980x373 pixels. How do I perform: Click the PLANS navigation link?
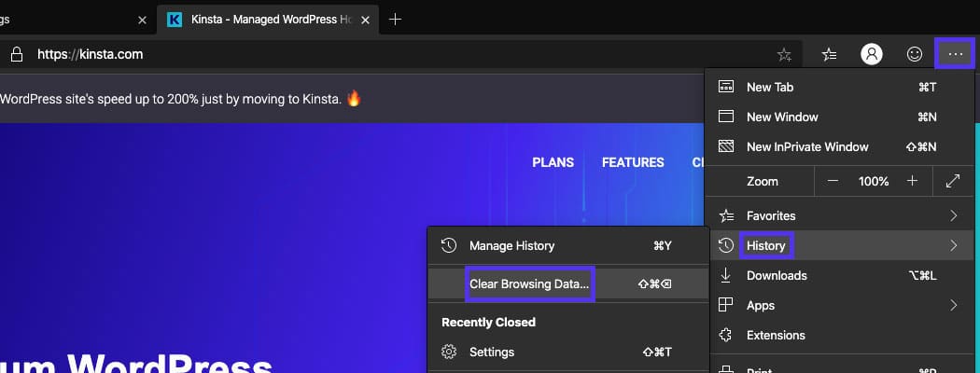tap(553, 162)
